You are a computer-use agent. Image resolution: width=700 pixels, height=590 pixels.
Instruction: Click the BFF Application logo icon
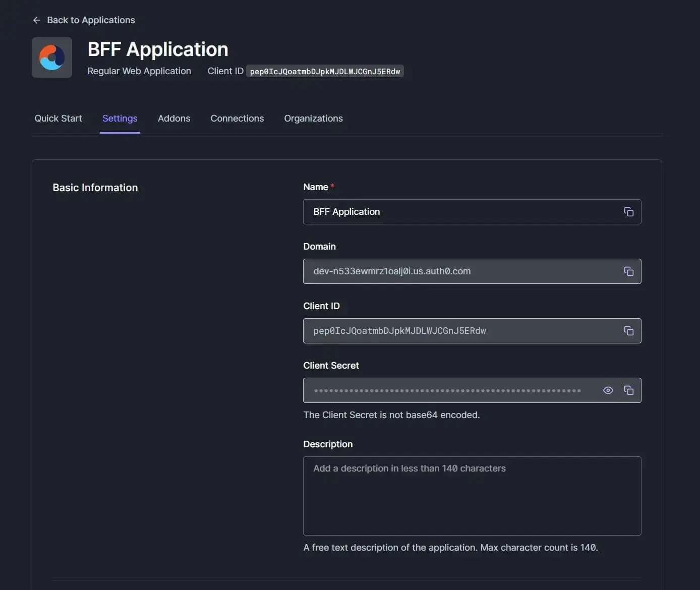(52, 57)
